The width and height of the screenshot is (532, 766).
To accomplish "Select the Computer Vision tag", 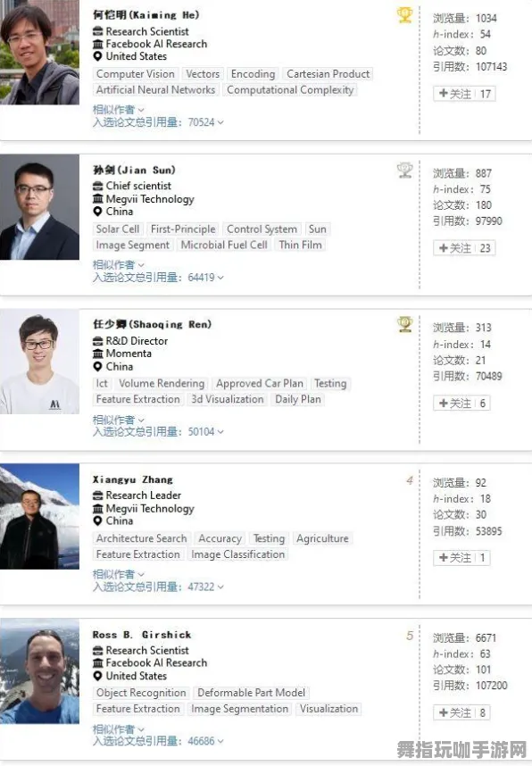I will [136, 74].
